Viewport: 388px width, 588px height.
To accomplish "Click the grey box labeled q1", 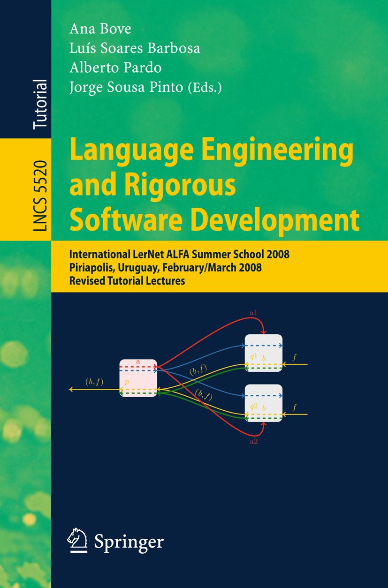I will [264, 353].
